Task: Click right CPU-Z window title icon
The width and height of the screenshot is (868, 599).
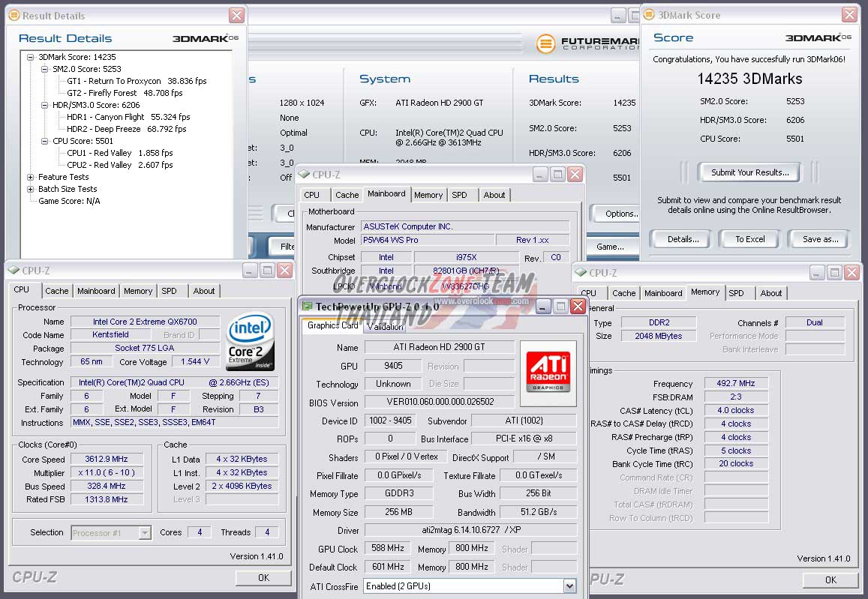Action: pos(581,273)
